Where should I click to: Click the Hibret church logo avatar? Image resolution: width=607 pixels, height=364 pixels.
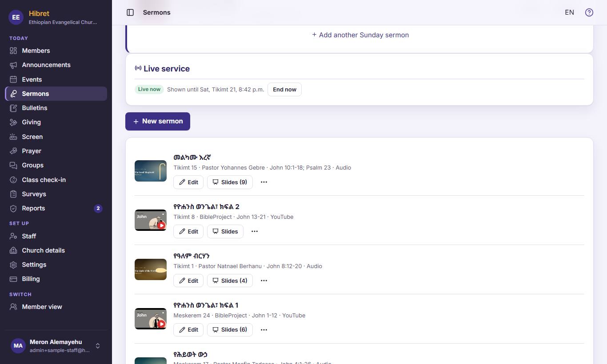(16, 17)
